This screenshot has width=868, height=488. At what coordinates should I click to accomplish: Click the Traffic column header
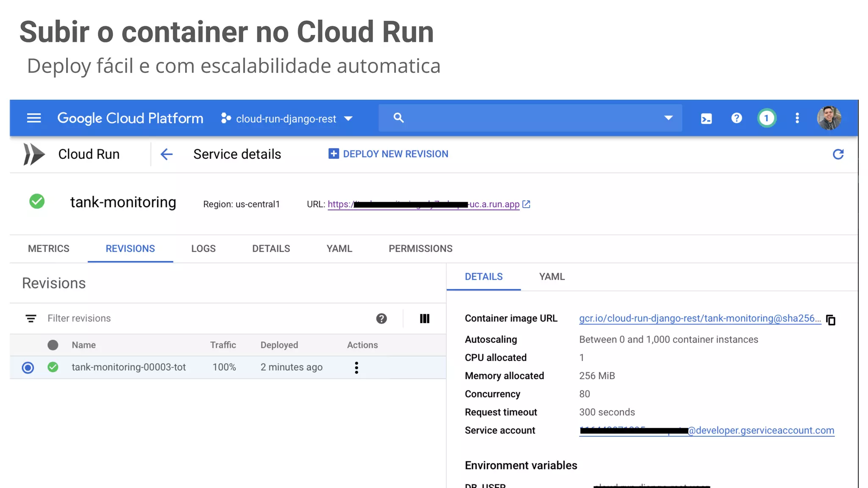[x=223, y=345]
